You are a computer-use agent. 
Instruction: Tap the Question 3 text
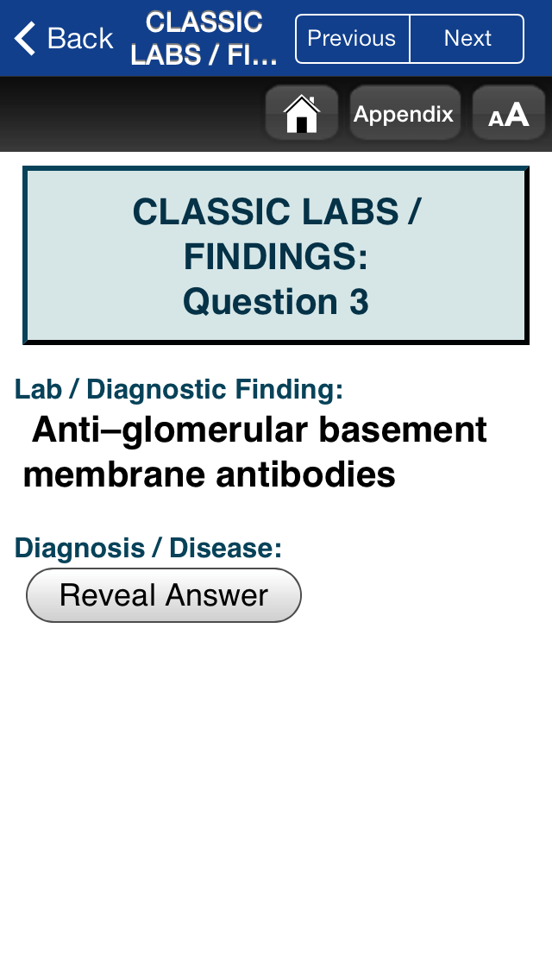pyautogui.click(x=276, y=302)
